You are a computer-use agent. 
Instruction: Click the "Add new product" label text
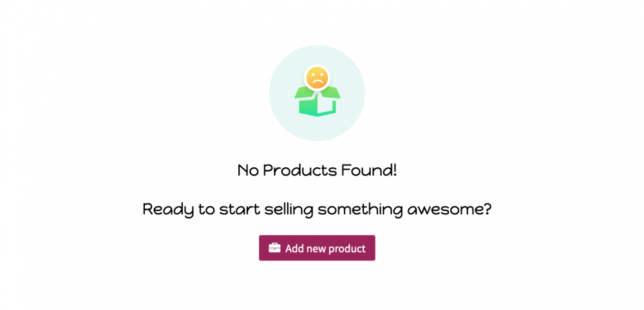point(325,248)
